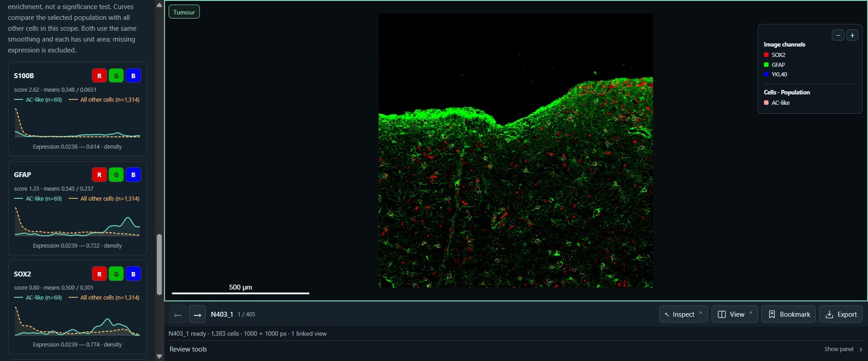868x361 pixels.
Task: Assign S100B to the red channel
Action: point(99,75)
